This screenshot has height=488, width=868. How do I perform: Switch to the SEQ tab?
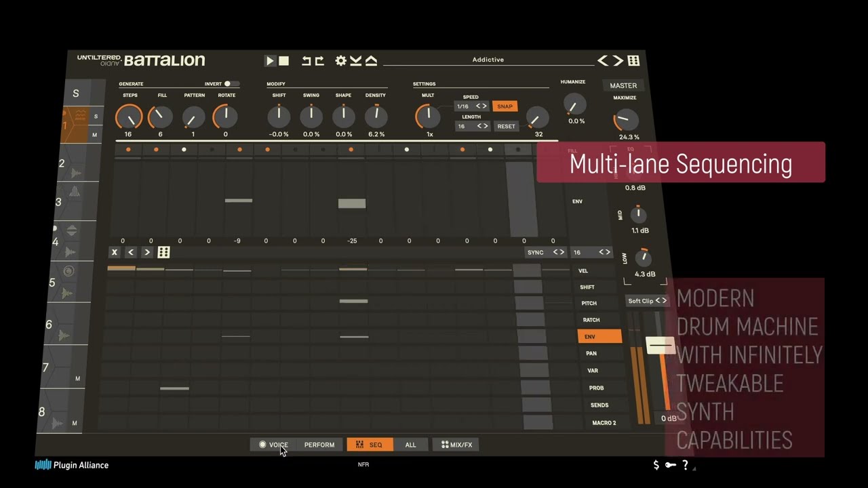(370, 445)
